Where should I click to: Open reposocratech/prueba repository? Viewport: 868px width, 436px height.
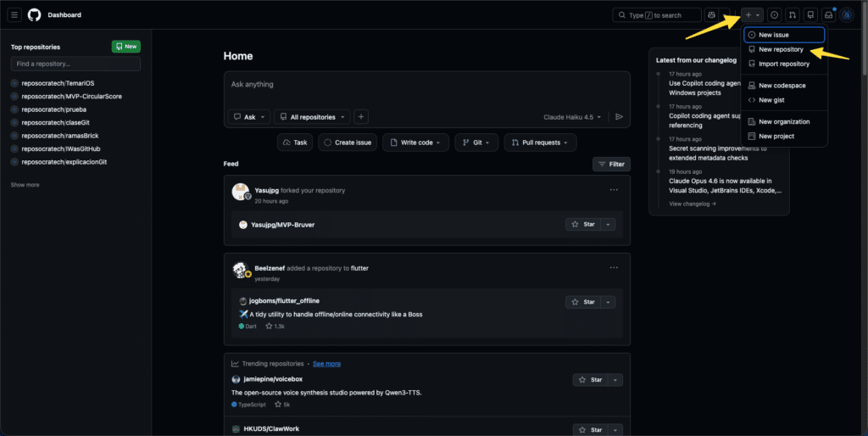(x=53, y=109)
